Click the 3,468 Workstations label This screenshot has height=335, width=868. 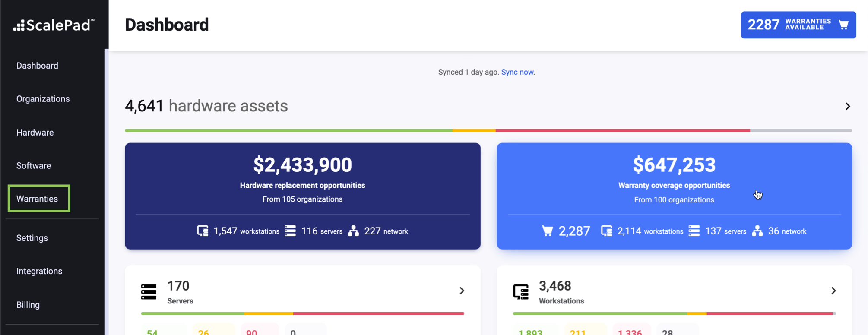561,292
